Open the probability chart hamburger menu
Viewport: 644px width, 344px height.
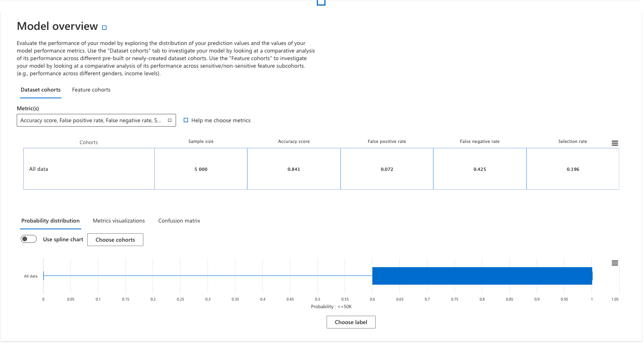(x=615, y=263)
